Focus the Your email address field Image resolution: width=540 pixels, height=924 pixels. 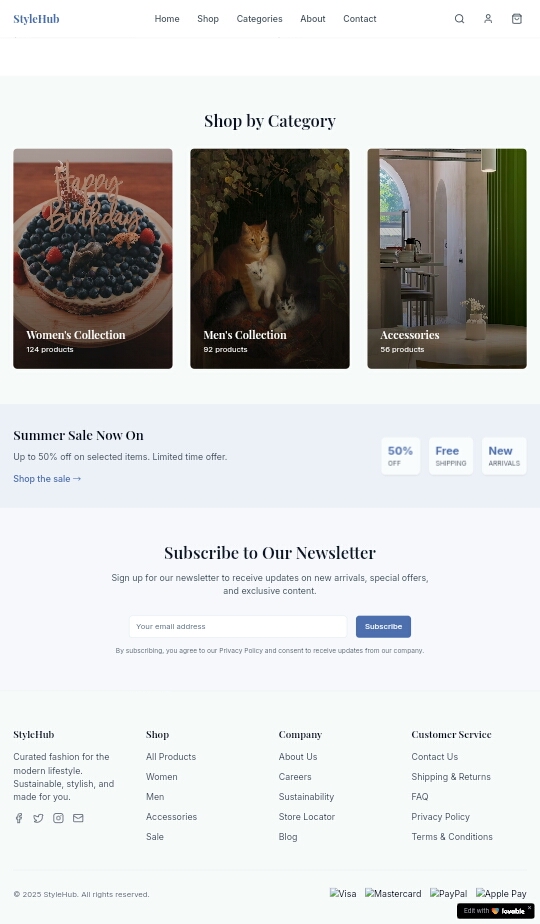(238, 626)
